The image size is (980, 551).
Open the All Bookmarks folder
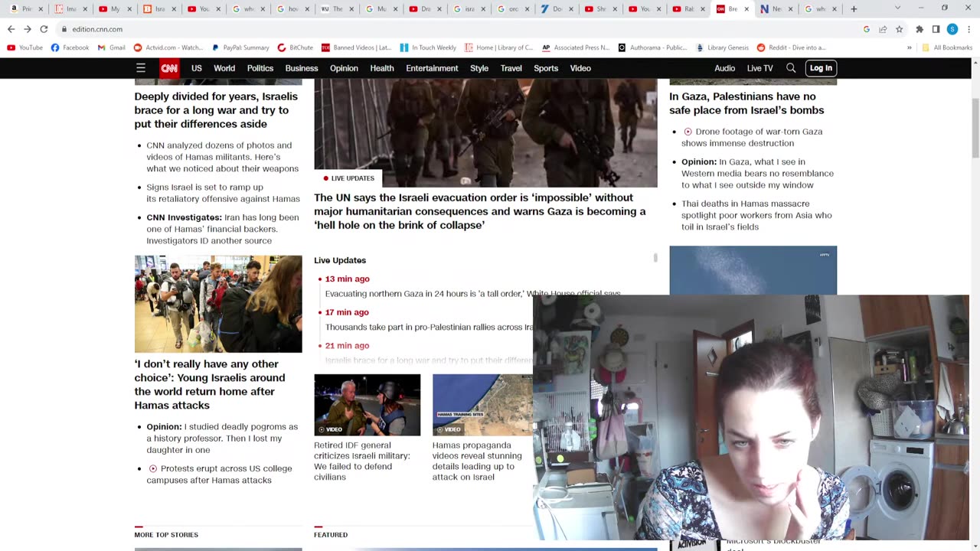pyautogui.click(x=947, y=47)
